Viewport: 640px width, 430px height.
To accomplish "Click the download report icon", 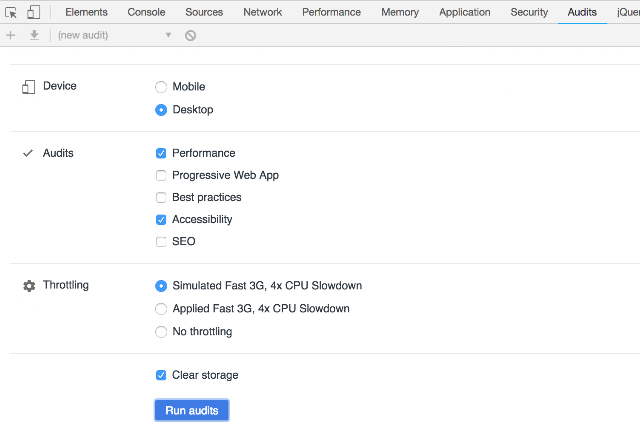I will tap(34, 35).
